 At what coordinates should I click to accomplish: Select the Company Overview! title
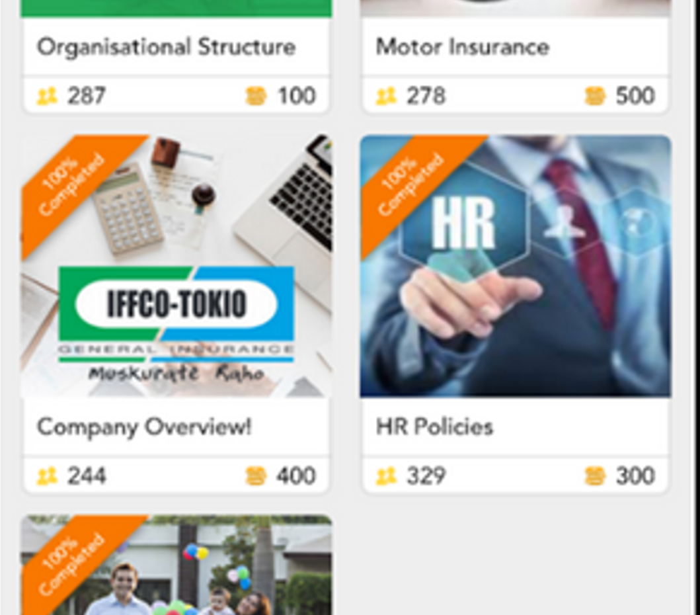[144, 427]
